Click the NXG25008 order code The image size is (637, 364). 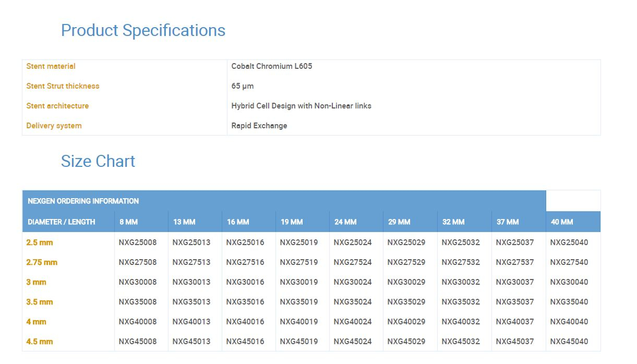138,242
